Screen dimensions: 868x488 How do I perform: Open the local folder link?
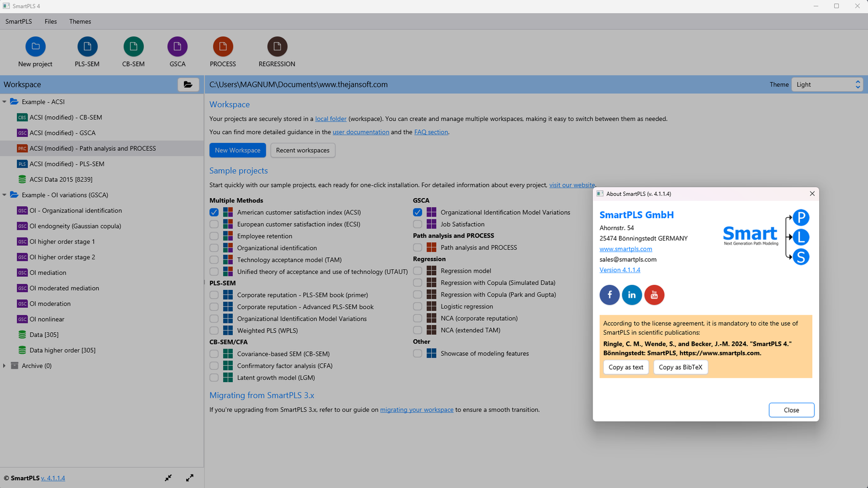pyautogui.click(x=330, y=119)
